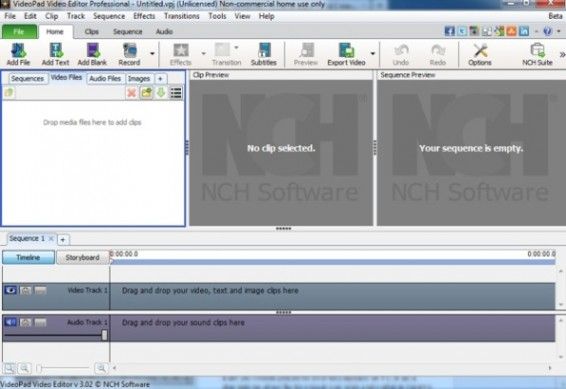Screen dimensions: 566x389
Task: Click the Facebook share icon
Action: tap(449, 31)
